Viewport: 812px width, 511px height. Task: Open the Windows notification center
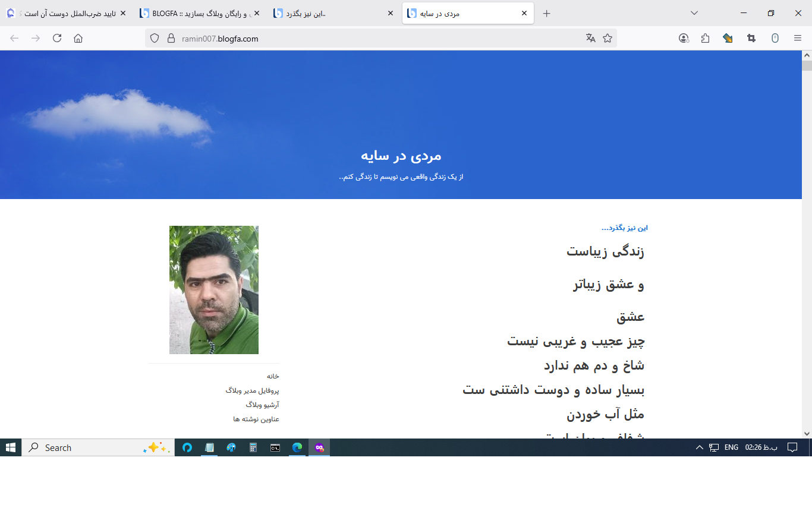792,447
